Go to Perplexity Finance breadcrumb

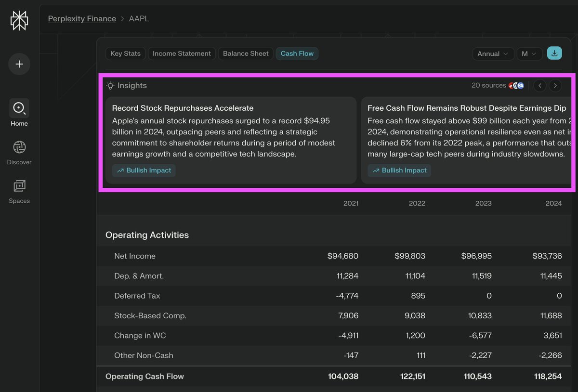tap(82, 18)
